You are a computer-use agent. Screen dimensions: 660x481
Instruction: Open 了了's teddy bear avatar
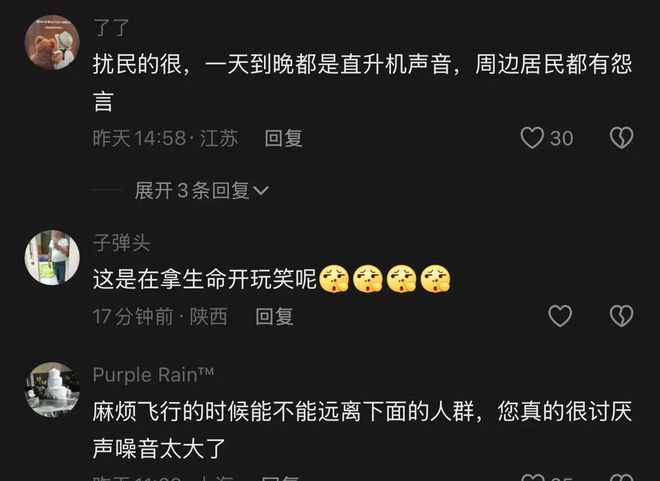pos(52,43)
